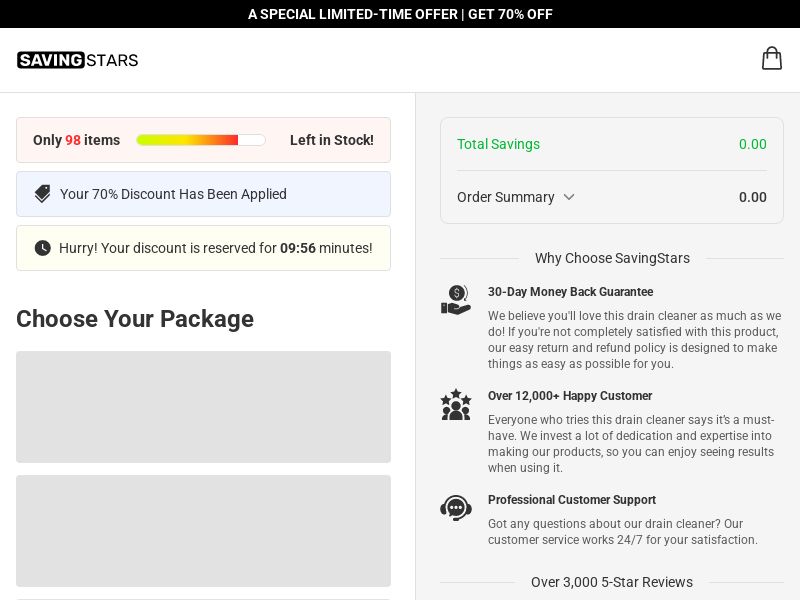Click the Over 12,000+ Happy Customer heading

[x=570, y=396]
